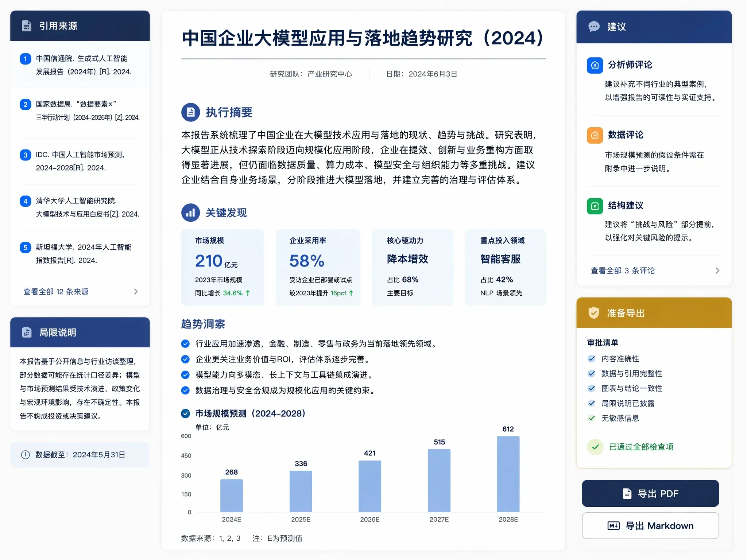Click the shield icon beside 准备导出
Image resolution: width=747 pixels, height=560 pixels.
[x=593, y=313]
